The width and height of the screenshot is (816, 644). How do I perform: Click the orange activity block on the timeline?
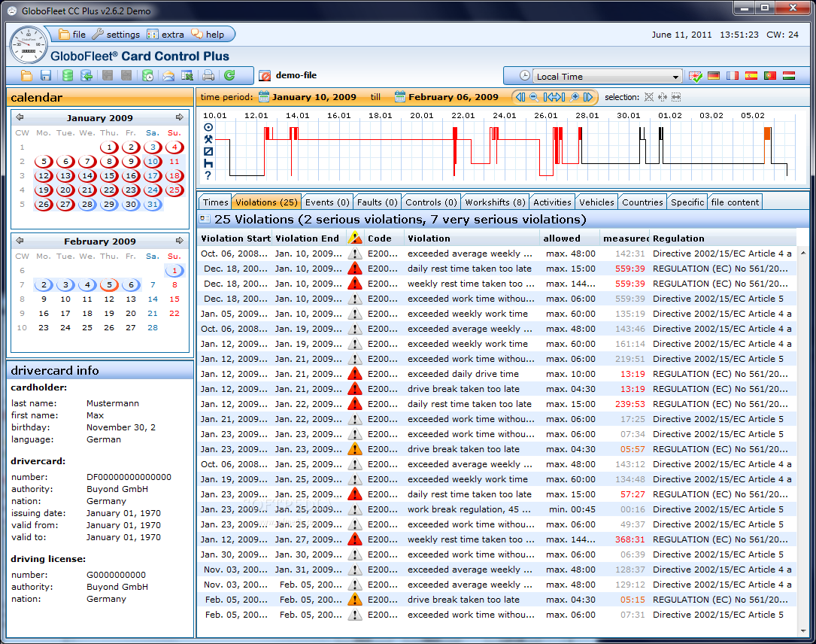(x=767, y=134)
